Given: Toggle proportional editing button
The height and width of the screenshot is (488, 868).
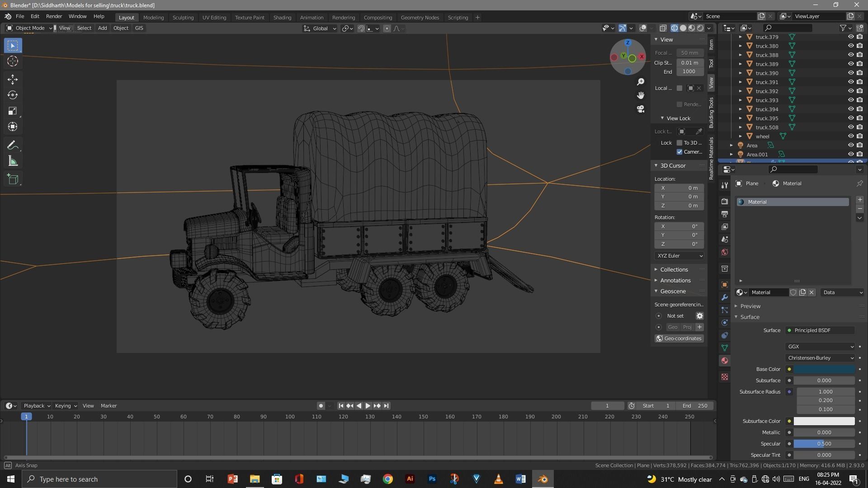Looking at the screenshot, I should (387, 28).
